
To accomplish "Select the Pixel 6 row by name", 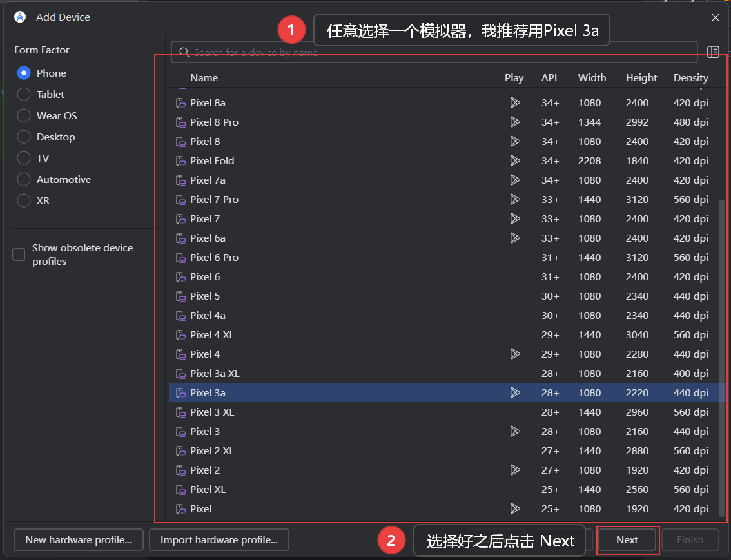I will [204, 276].
